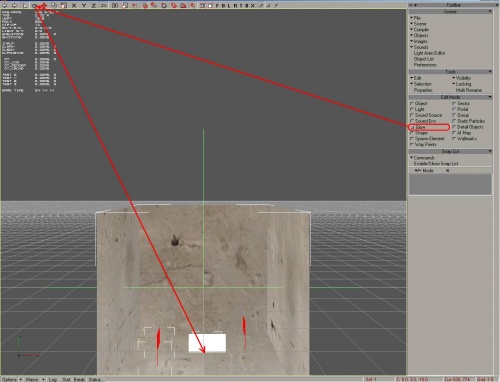The width and height of the screenshot is (500, 382).
Task: Open the Locking dropdown in Tools panel
Action: (x=461, y=84)
